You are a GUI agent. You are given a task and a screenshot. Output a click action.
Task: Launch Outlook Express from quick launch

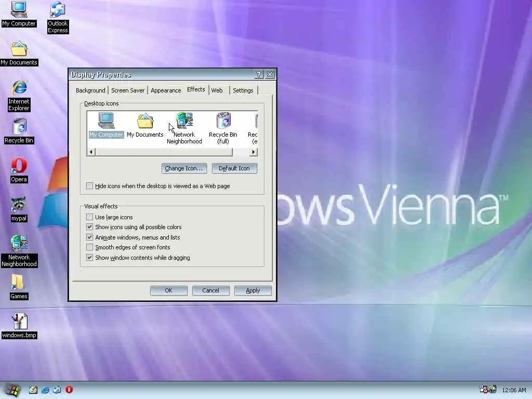pyautogui.click(x=57, y=390)
